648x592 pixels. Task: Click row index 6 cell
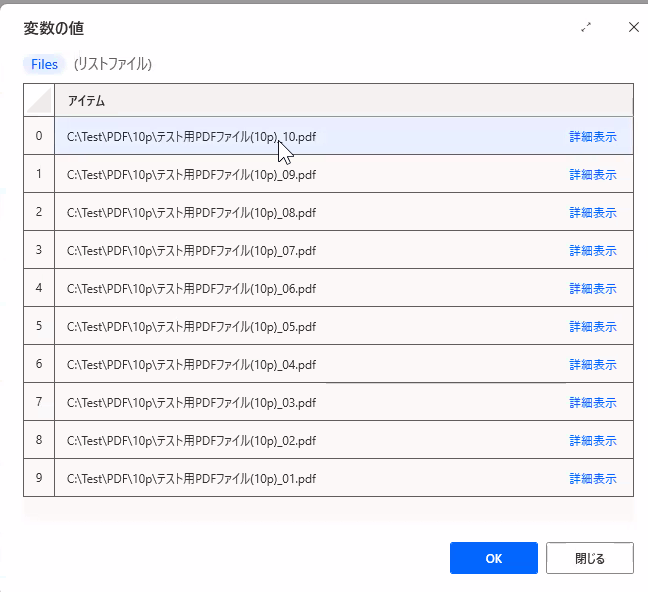(39, 364)
